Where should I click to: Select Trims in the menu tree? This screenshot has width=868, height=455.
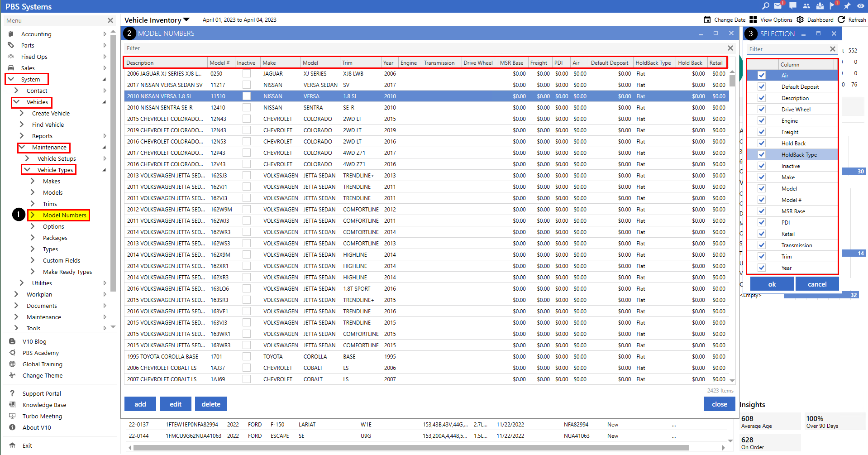(x=50, y=204)
